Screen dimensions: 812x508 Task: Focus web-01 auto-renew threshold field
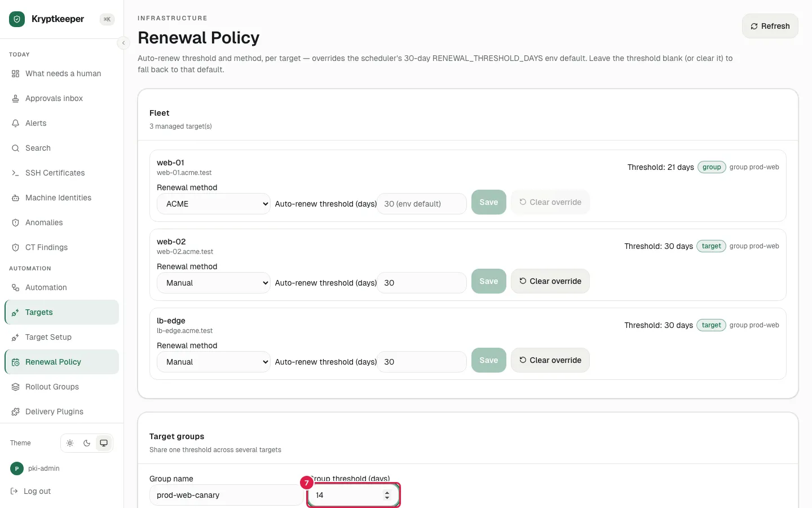pos(422,204)
